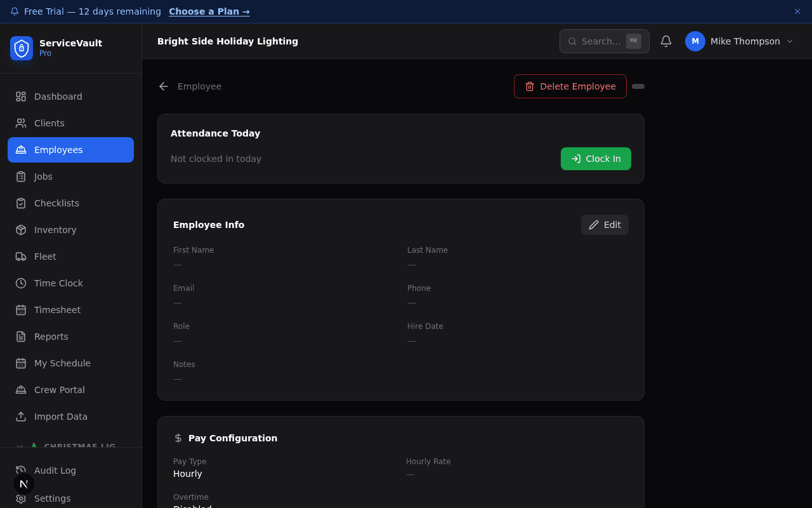812x508 pixels.
Task: Click the notification bell icon
Action: coord(665,41)
